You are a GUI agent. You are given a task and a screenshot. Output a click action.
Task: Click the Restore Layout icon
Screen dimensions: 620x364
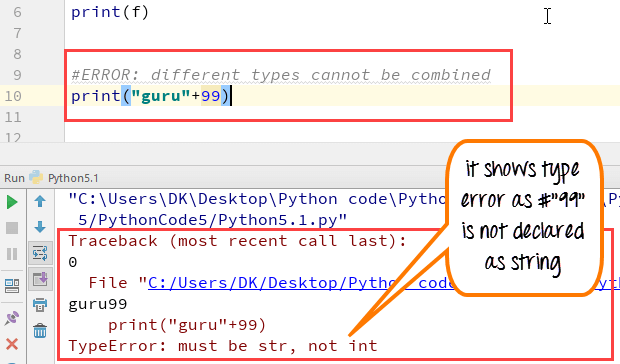(x=12, y=286)
